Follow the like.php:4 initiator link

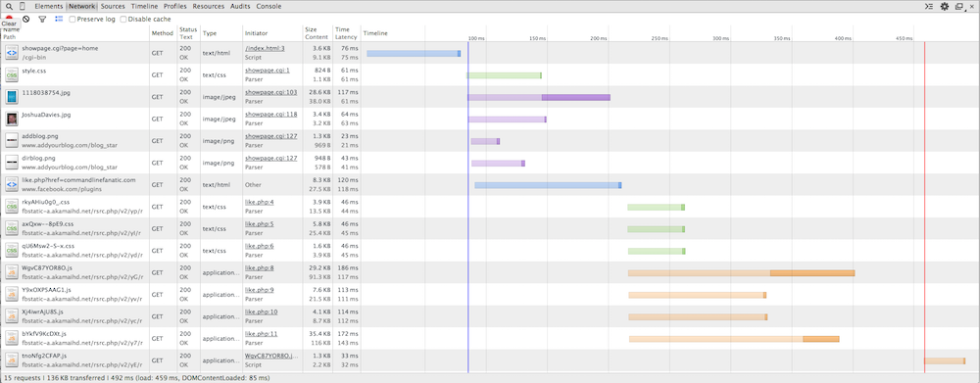[x=260, y=203]
